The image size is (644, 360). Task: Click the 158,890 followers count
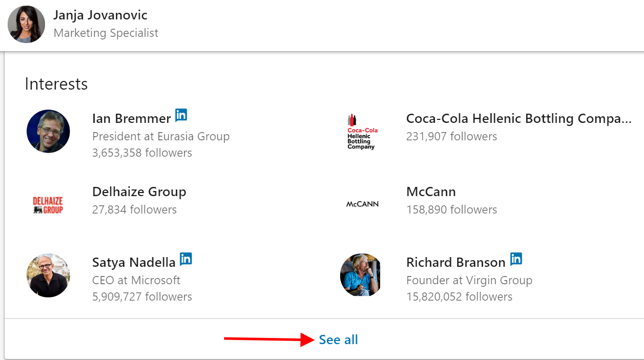pos(452,209)
